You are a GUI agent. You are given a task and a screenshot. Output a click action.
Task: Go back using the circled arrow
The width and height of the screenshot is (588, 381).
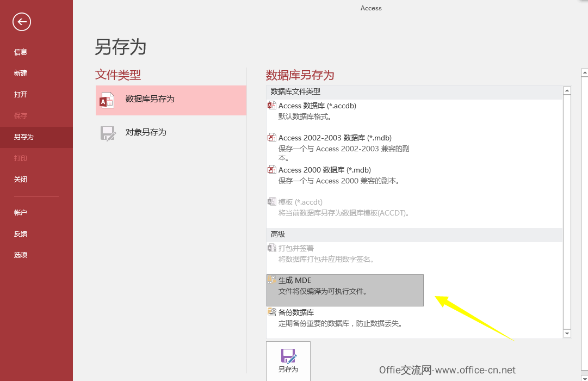click(x=22, y=22)
